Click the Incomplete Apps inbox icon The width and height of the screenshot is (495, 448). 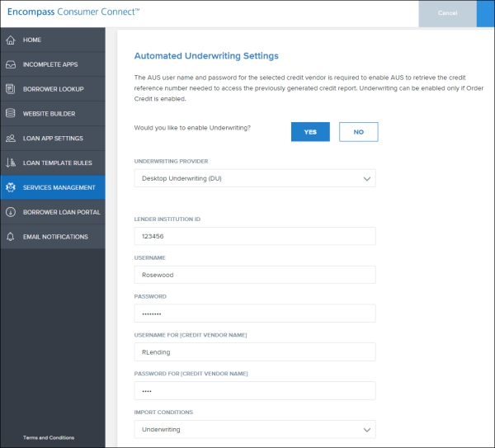coord(11,64)
